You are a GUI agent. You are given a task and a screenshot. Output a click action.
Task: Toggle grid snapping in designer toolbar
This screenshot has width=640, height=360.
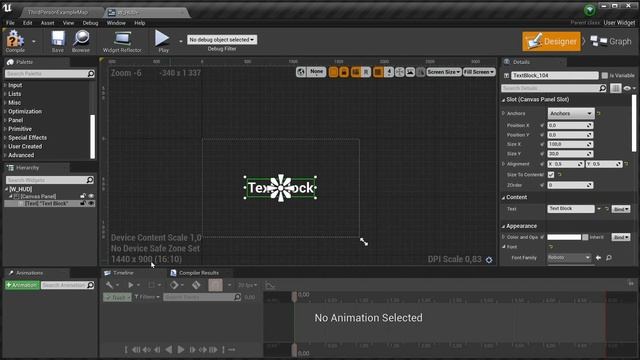pyautogui.click(x=378, y=72)
